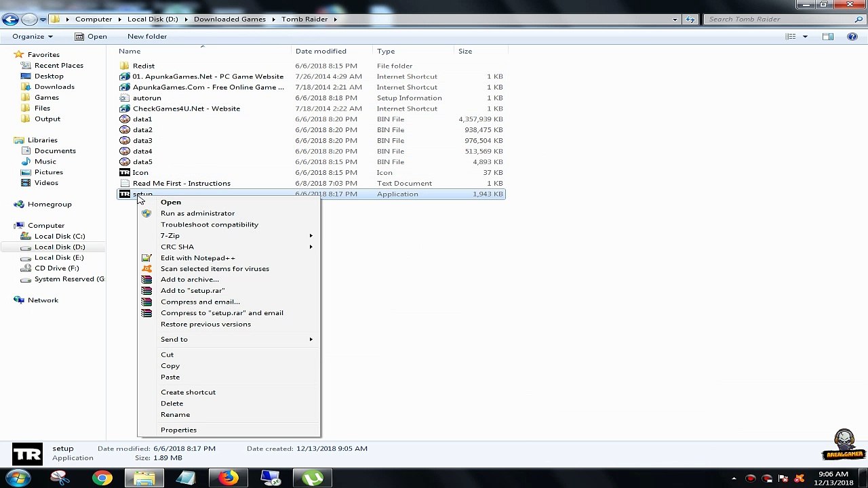Open Downloads in the Favorites list
Screen dimensions: 868x488
54,87
